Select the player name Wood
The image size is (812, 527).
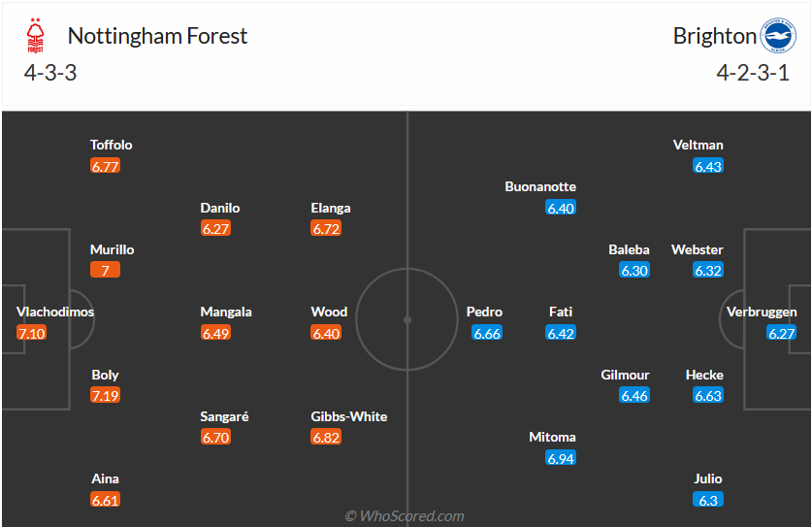[329, 312]
